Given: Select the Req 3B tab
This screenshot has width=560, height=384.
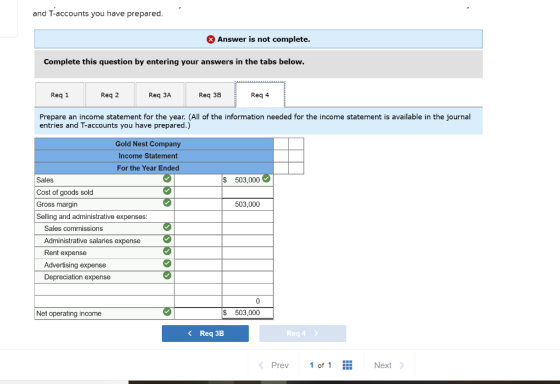Looking at the screenshot, I should pos(210,95).
